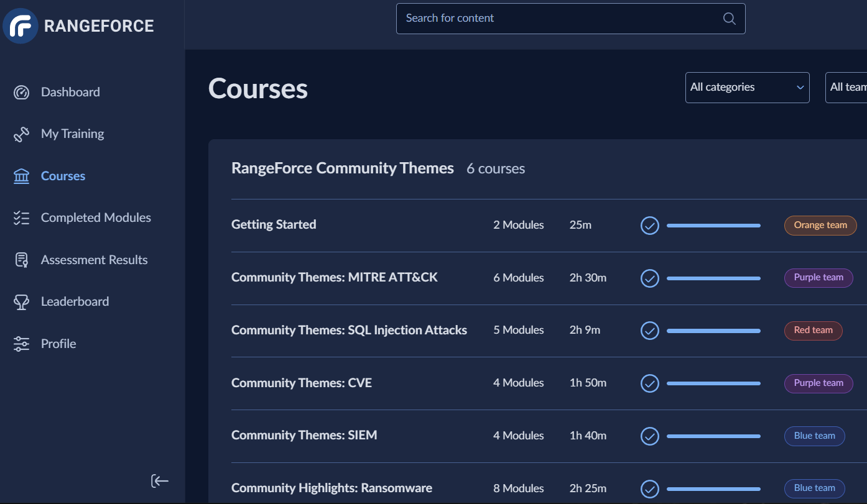Click the '2h 30m' duration text

(x=588, y=278)
